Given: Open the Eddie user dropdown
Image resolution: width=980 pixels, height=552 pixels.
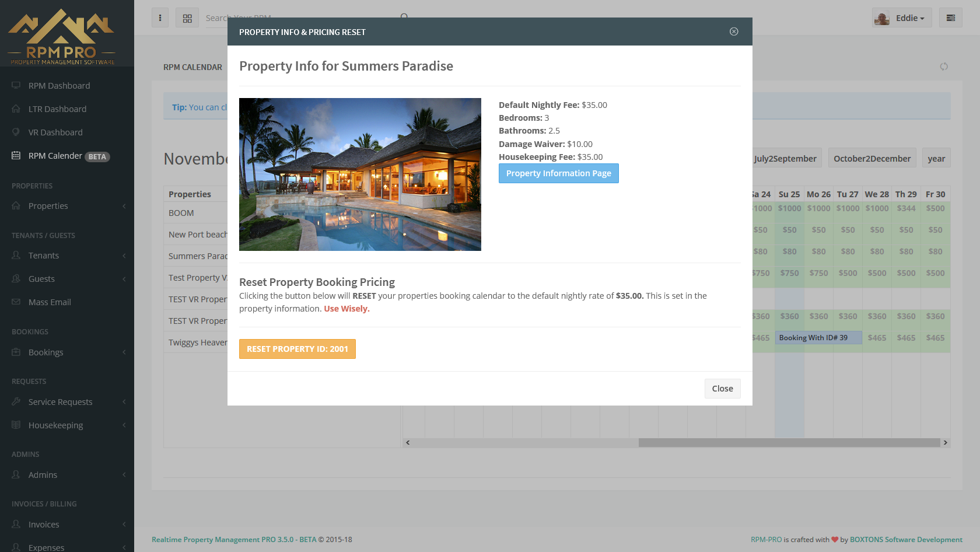Looking at the screenshot, I should 902,18.
